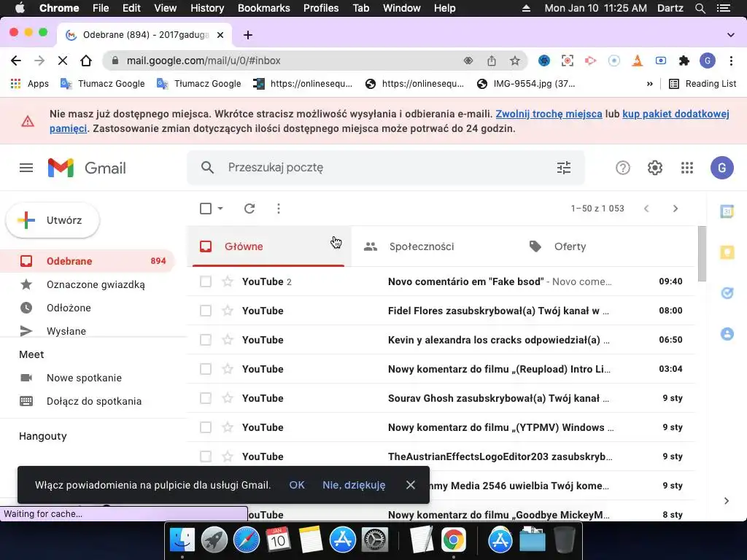
Task: Open the Apps bookmarks shortcut
Action: [x=29, y=84]
